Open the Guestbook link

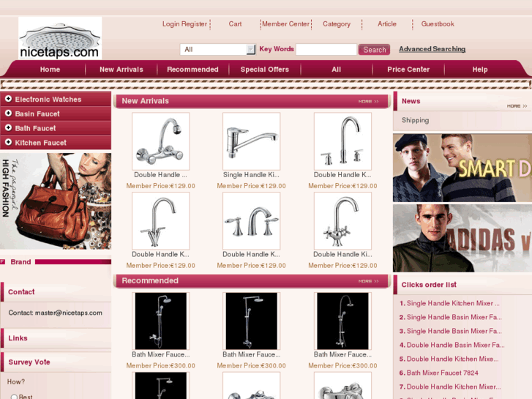pos(438,23)
